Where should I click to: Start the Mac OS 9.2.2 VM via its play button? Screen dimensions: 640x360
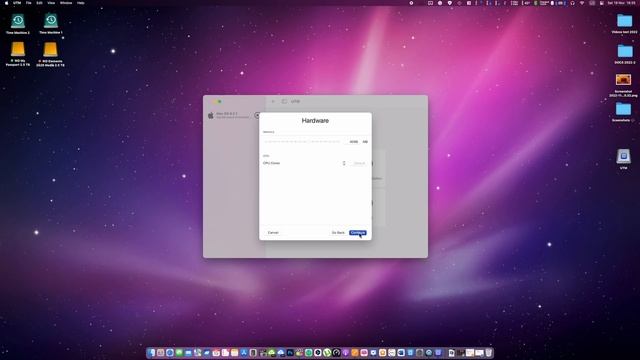pos(257,116)
